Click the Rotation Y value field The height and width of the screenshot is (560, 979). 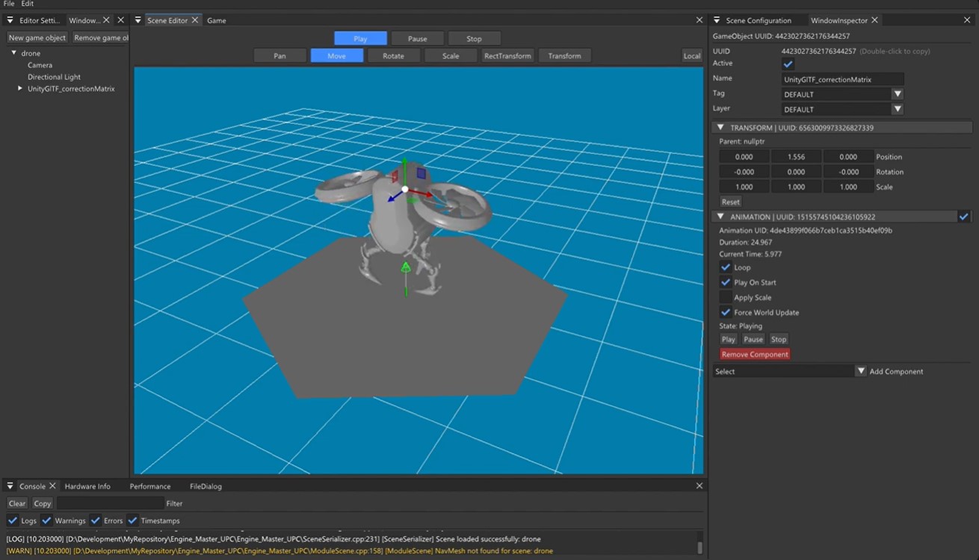click(796, 172)
